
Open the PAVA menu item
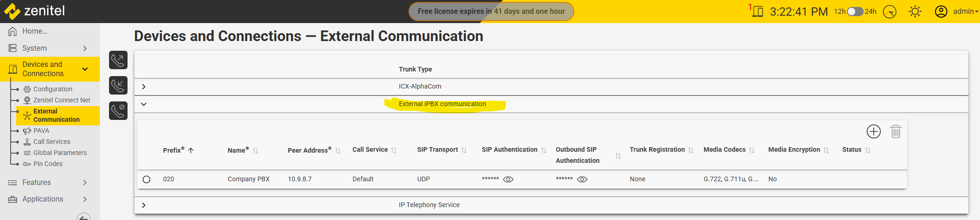coord(41,131)
